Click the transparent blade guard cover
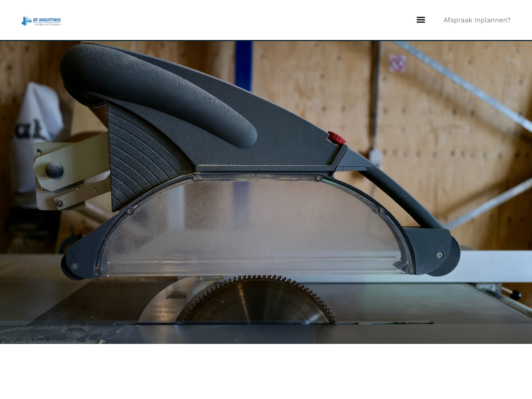Image resolution: width=532 pixels, height=399 pixels. [x=249, y=223]
